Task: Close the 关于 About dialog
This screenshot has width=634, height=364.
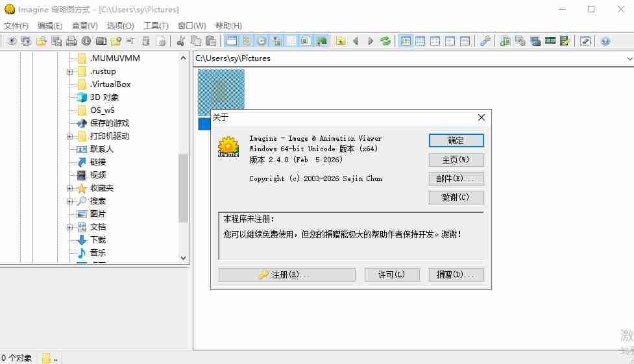Action: click(x=482, y=117)
